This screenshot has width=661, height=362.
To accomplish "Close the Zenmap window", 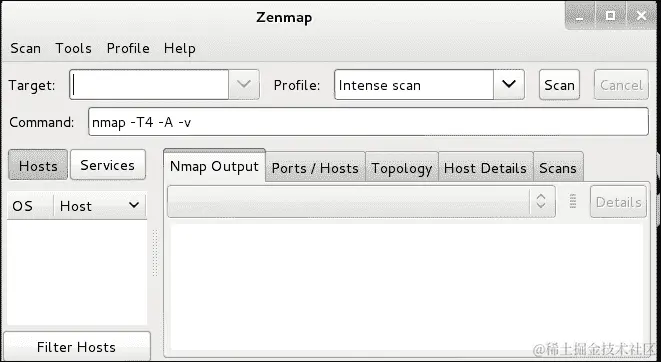I will 642,16.
